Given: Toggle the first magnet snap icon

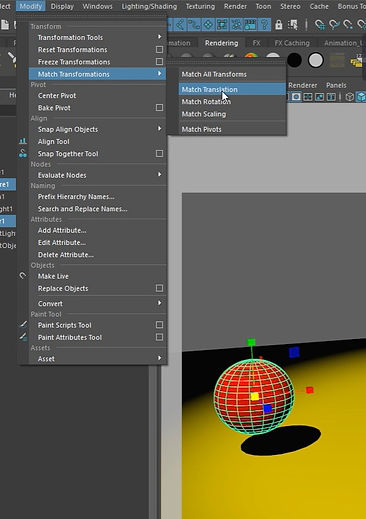Looking at the screenshot, I should pyautogui.click(x=320, y=25).
